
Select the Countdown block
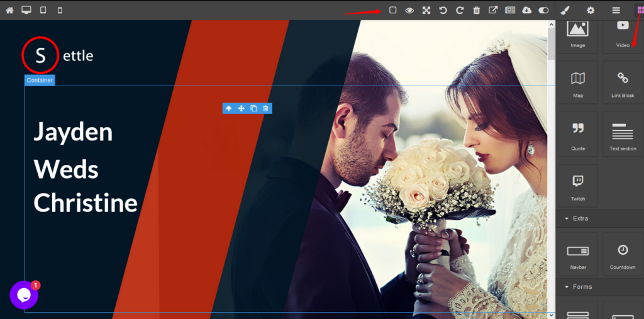[622, 255]
